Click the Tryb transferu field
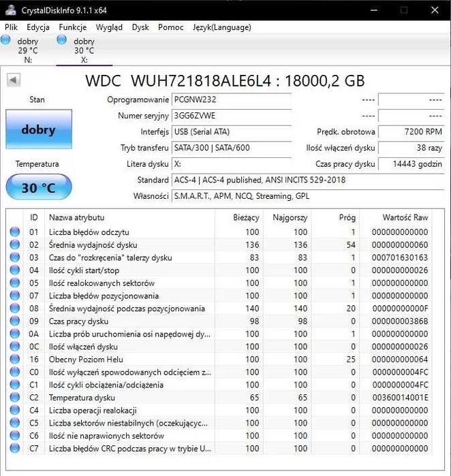Image resolution: width=451 pixels, height=476 pixels. 232,148
